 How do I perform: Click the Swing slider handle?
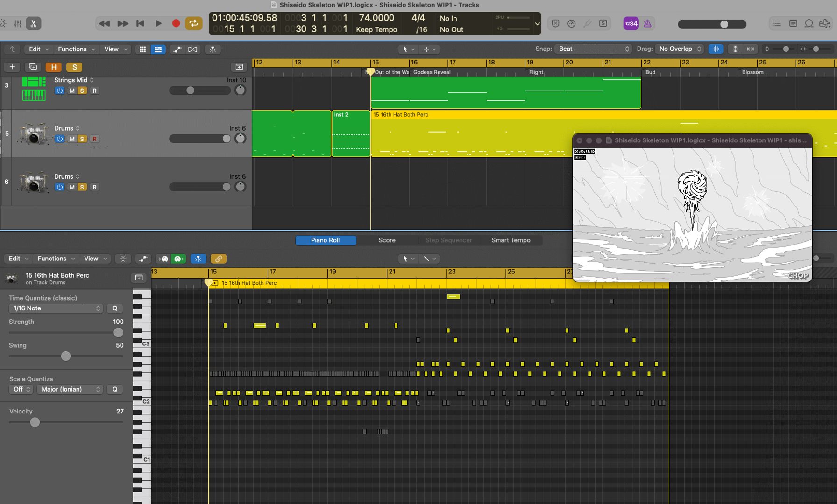point(66,356)
